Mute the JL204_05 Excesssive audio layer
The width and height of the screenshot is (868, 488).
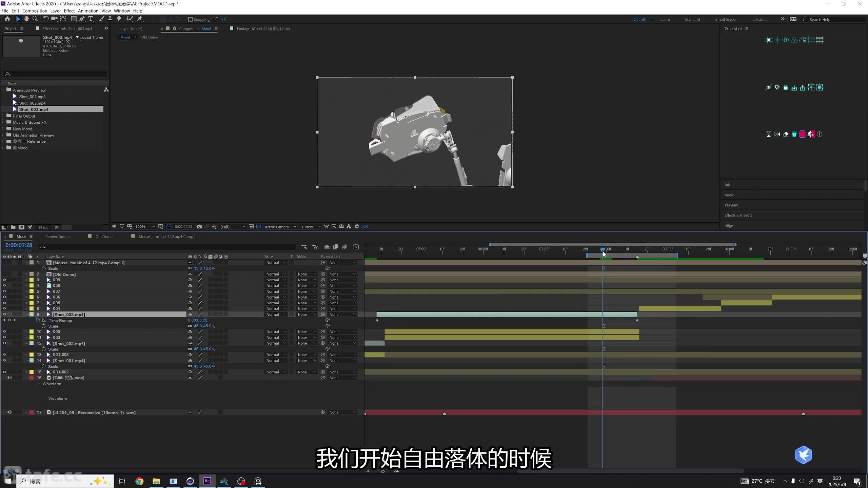(9, 412)
